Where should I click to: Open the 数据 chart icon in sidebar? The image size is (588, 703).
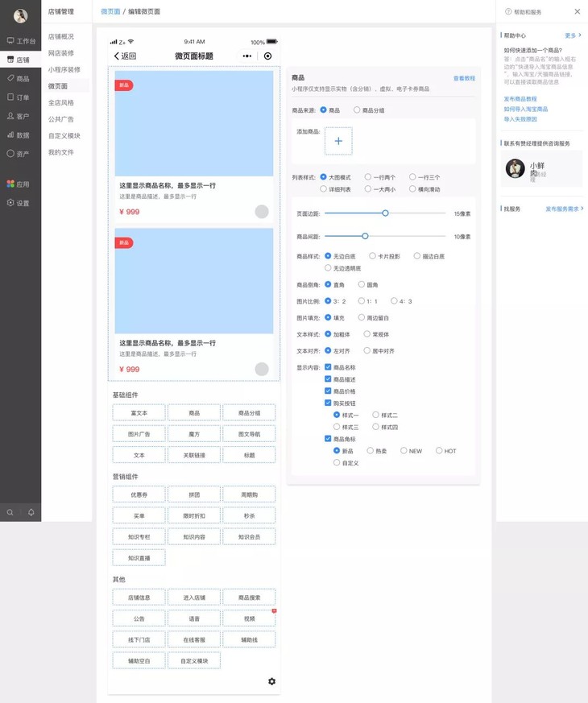(10, 135)
